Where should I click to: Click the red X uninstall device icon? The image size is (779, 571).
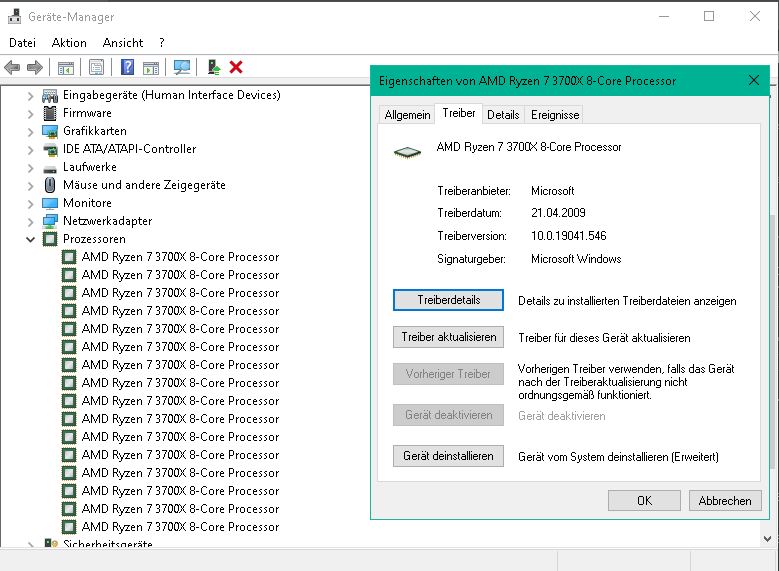pyautogui.click(x=236, y=67)
